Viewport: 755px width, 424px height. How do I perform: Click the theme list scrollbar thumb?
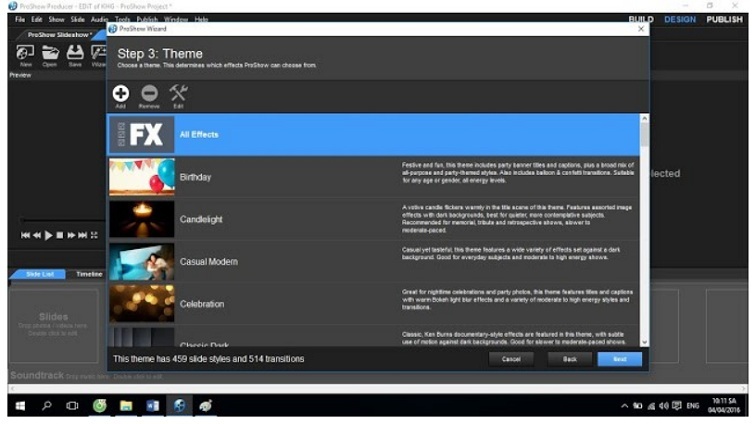tap(644, 135)
